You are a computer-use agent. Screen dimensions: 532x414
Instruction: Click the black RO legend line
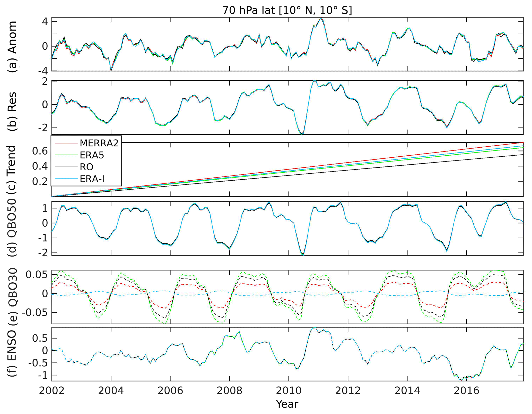[x=66, y=167]
